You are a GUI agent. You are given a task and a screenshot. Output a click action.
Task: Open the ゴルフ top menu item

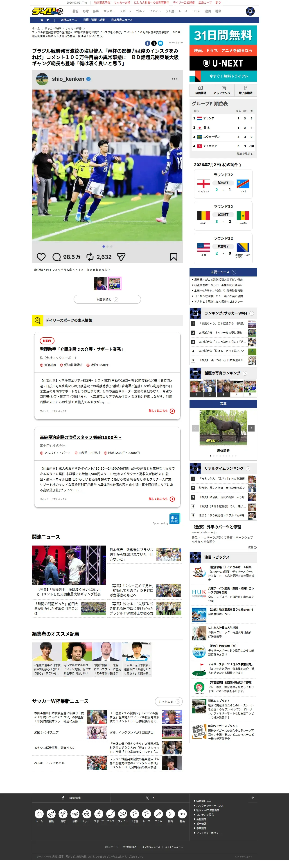pos(140,11)
